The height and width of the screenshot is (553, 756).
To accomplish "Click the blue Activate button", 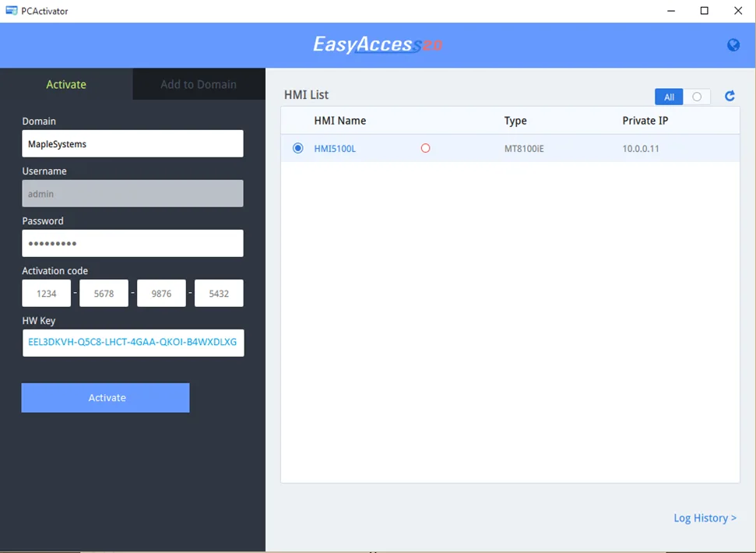I will 106,398.
